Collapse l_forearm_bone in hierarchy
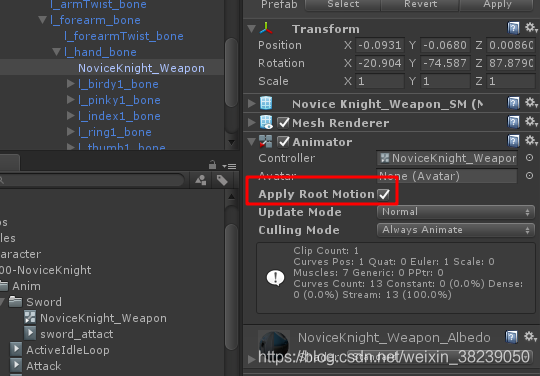Viewport: 540px width, 376px height. (x=43, y=20)
